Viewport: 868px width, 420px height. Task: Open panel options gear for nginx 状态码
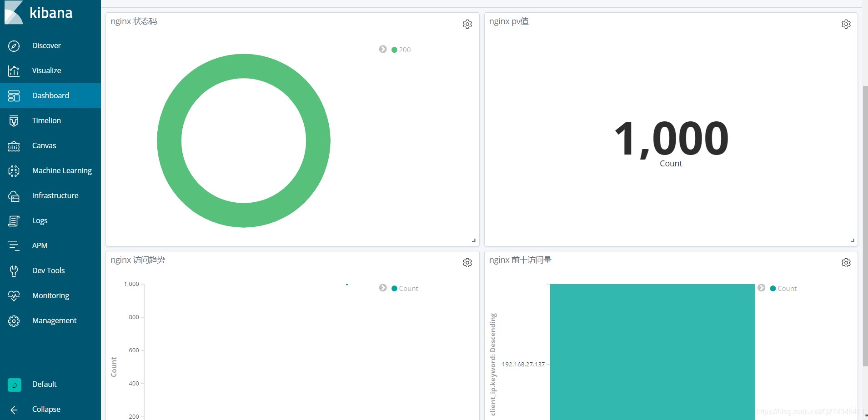tap(467, 24)
